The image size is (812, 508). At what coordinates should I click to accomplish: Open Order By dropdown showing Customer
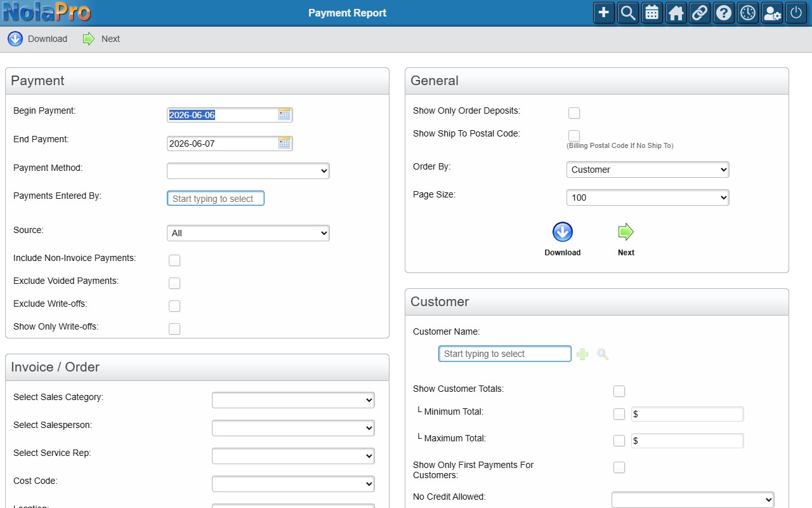click(648, 170)
